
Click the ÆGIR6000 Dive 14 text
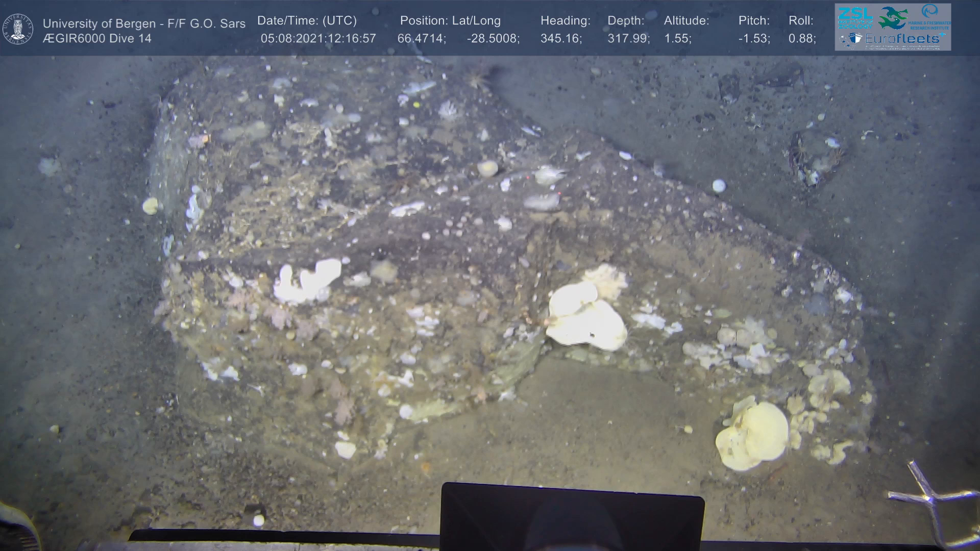(97, 39)
